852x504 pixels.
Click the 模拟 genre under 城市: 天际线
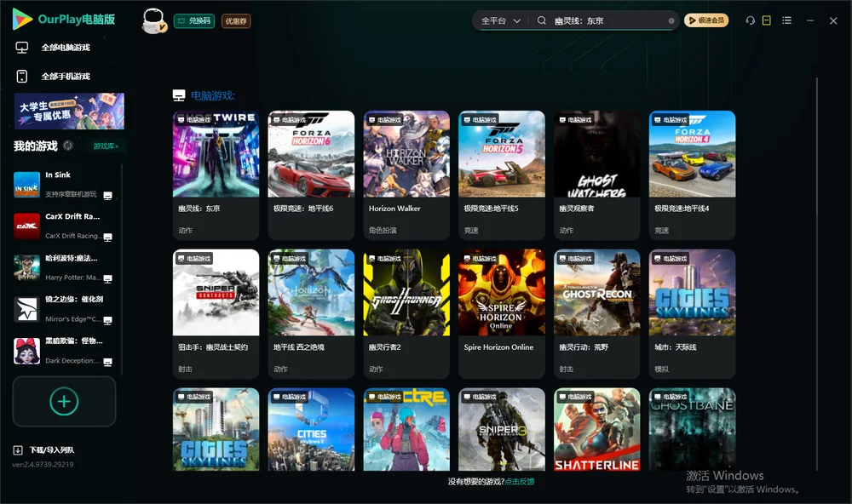pyautogui.click(x=661, y=369)
